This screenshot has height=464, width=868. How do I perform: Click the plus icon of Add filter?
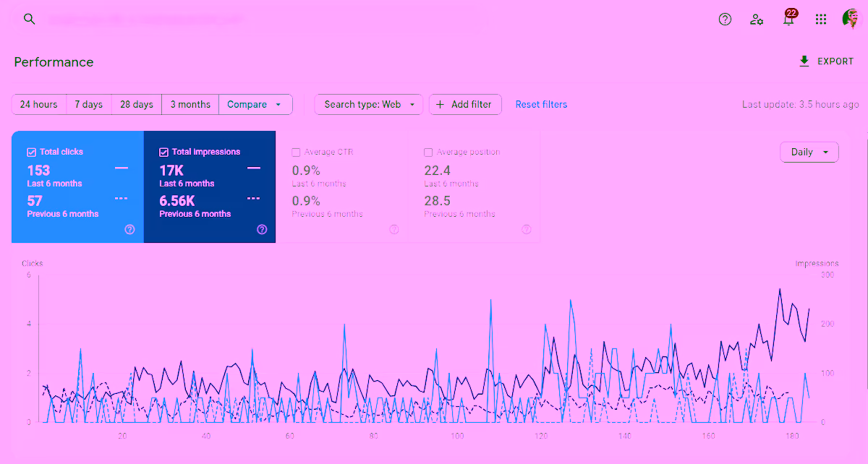tap(441, 105)
